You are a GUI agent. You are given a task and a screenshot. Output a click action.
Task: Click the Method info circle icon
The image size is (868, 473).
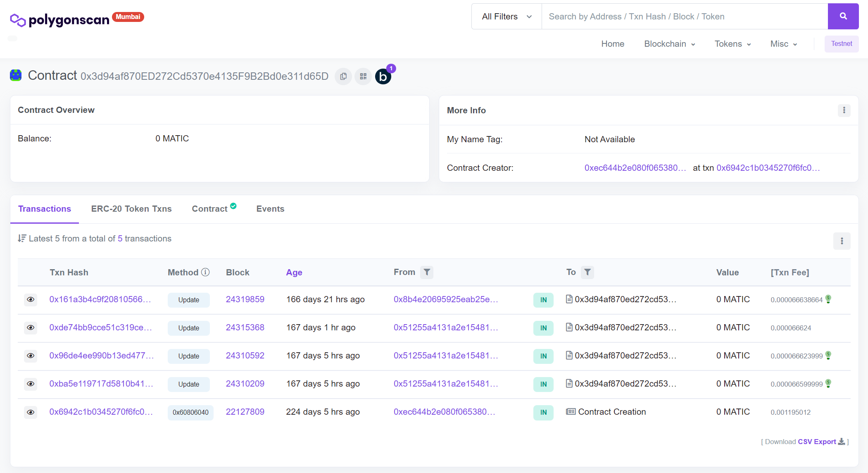(205, 272)
